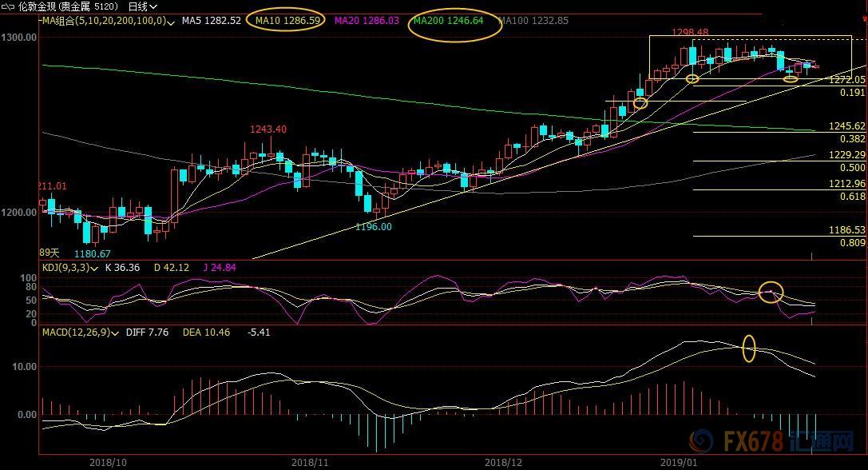Select the 1186.53 Fibonacci level value
This screenshot has height=470, width=868.
pyautogui.click(x=846, y=230)
